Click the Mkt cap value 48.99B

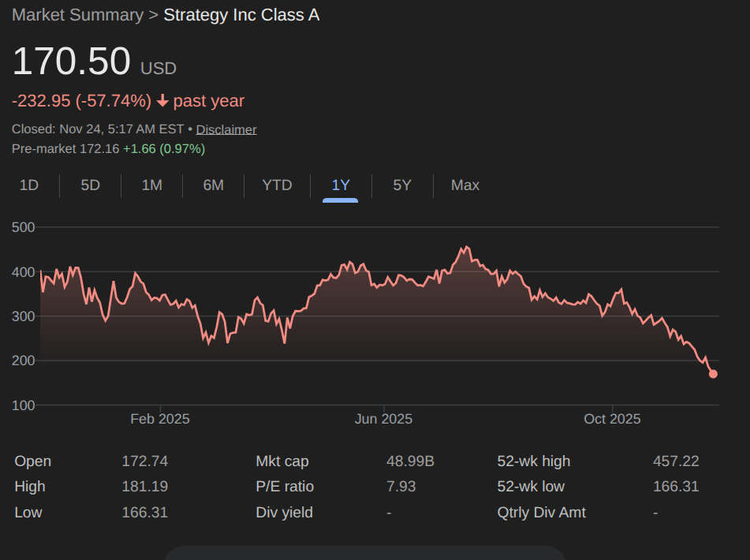[410, 461]
